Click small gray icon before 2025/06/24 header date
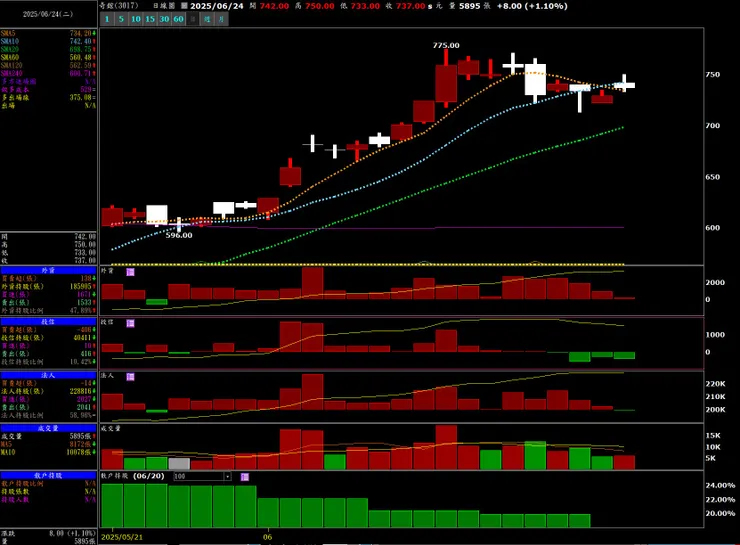 coord(185,6)
